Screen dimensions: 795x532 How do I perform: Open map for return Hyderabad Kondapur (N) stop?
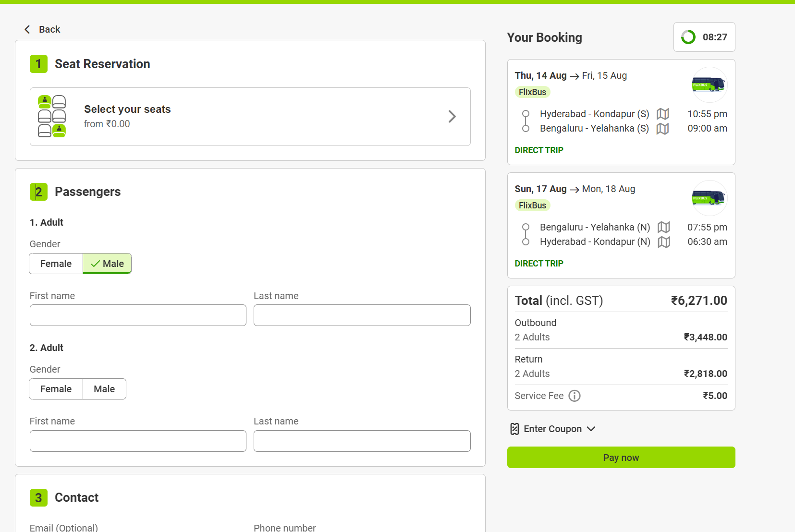(x=664, y=242)
